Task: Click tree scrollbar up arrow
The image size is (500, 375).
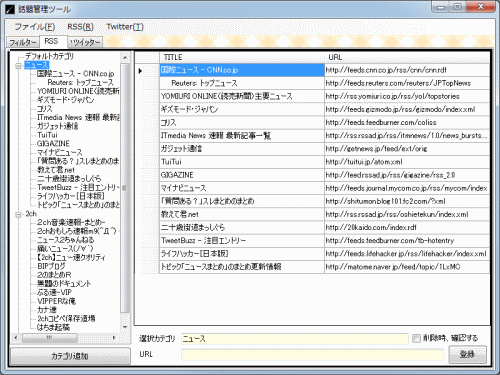Action: point(125,57)
